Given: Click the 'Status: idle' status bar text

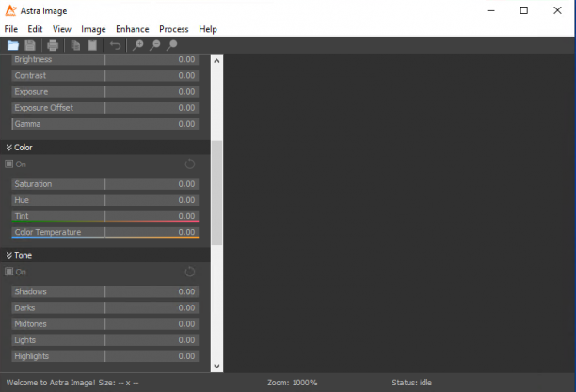Looking at the screenshot, I should 411,383.
